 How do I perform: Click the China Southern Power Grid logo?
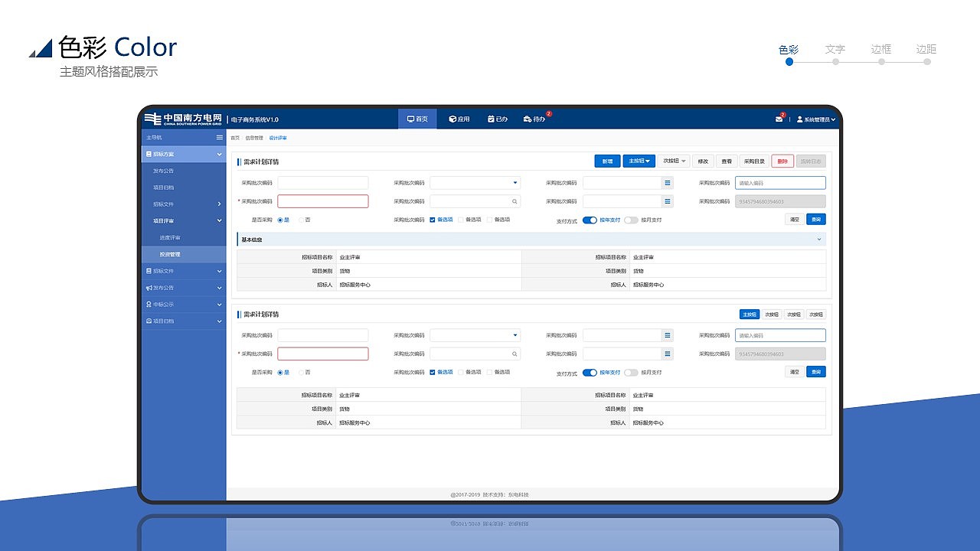183,119
